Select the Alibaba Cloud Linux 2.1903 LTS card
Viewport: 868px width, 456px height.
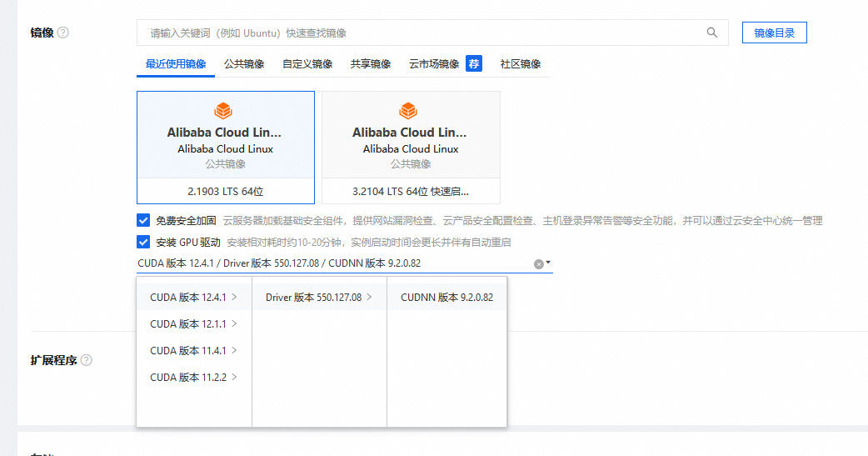[225, 148]
